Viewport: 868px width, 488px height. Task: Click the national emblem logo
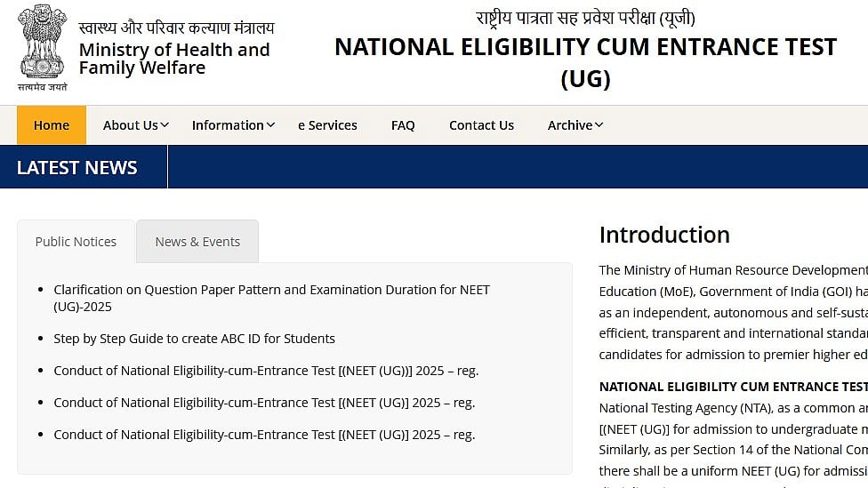42,46
